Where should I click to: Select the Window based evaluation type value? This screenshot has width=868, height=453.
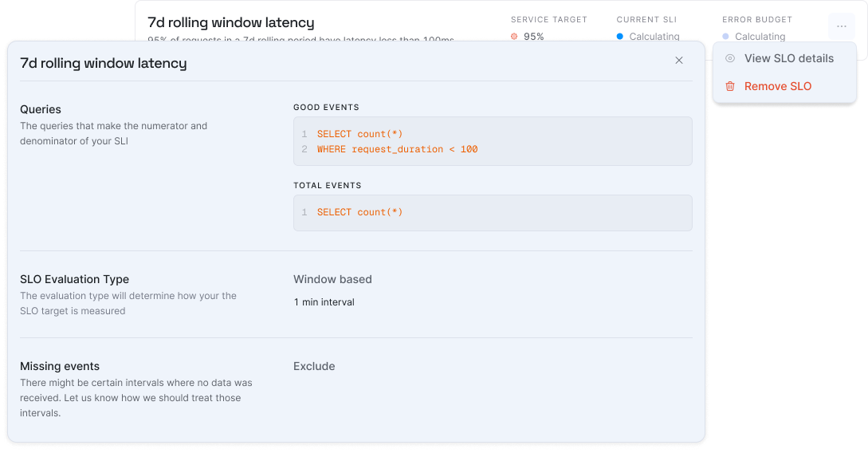[x=332, y=279]
